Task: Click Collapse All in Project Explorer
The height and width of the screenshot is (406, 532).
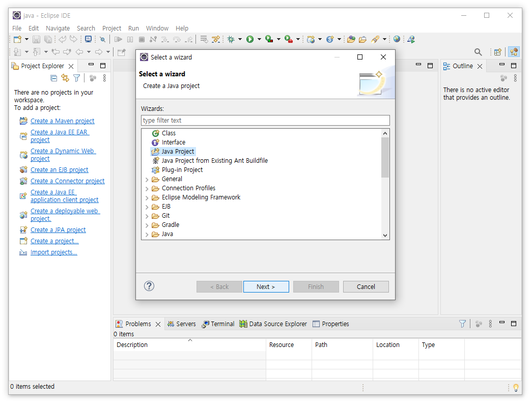Action: tap(53, 78)
